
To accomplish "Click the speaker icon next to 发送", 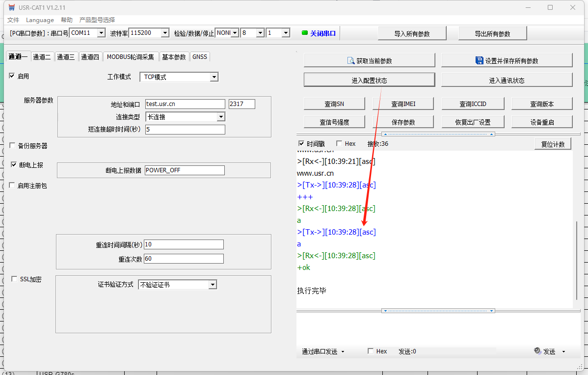I will coord(537,351).
